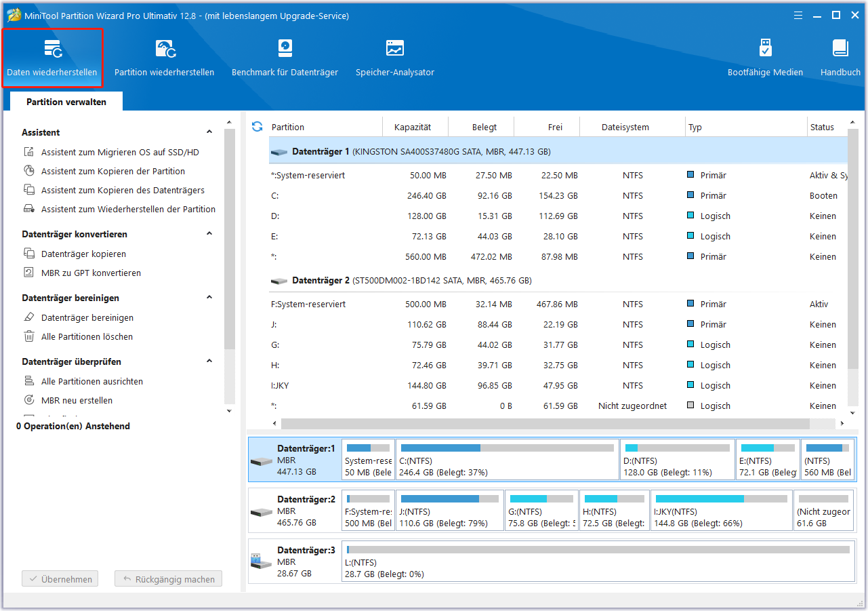
Task: Select Datenträger 1 KINGSTON header row
Action: [x=558, y=151]
